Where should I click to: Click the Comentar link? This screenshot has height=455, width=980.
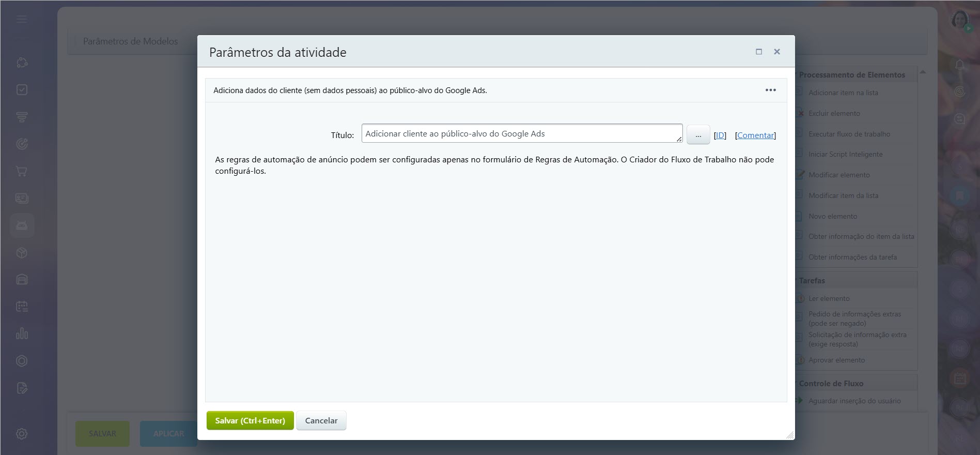point(755,135)
